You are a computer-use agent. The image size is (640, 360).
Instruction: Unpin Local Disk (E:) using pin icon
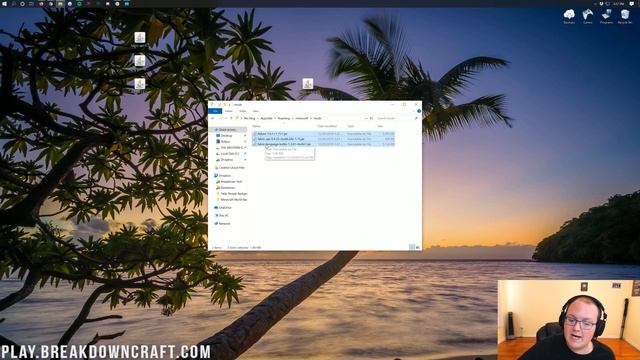pos(245,153)
